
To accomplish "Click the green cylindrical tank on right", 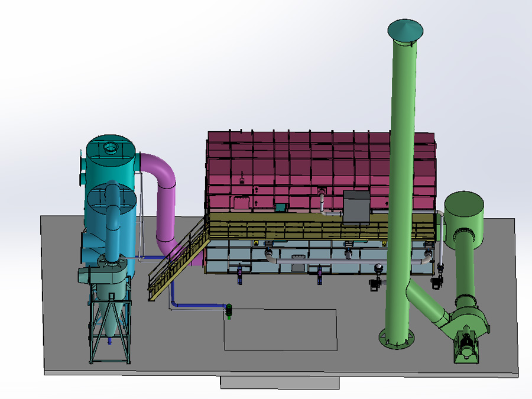I will [464, 210].
